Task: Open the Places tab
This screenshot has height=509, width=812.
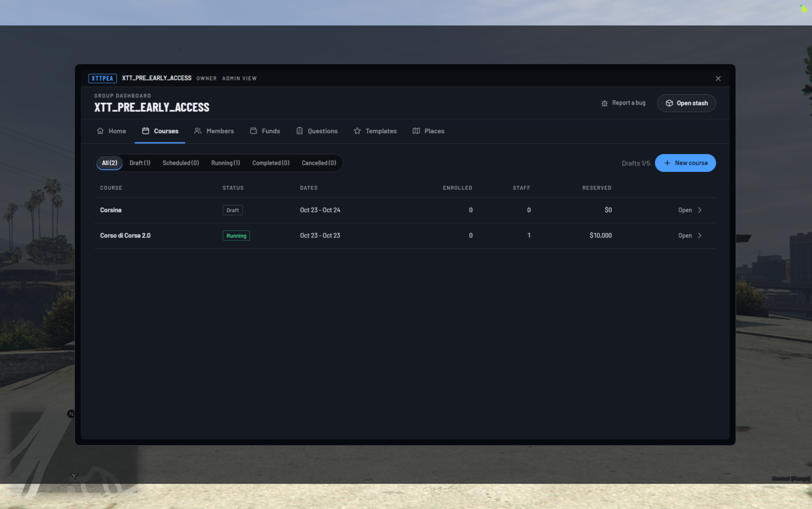Action: coord(428,131)
